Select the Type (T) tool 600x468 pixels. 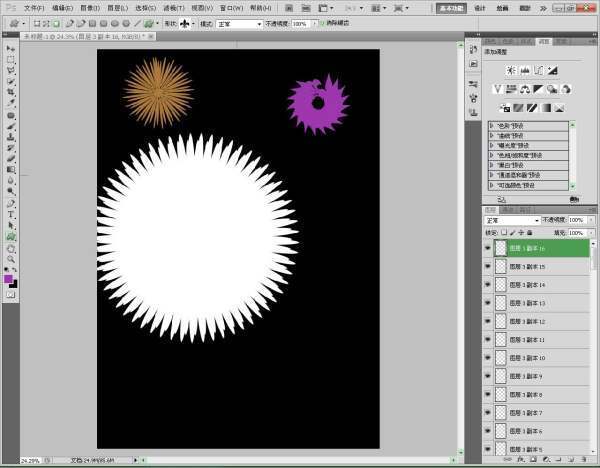point(11,214)
